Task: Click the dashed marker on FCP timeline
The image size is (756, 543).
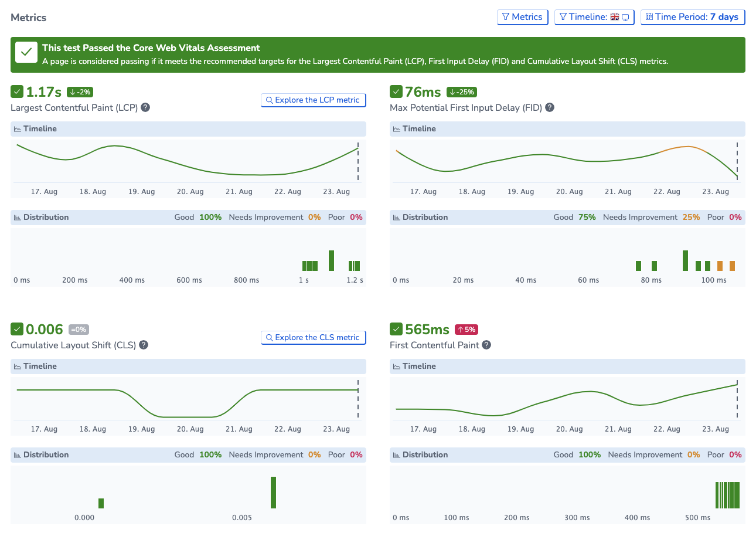Action: pos(737,399)
